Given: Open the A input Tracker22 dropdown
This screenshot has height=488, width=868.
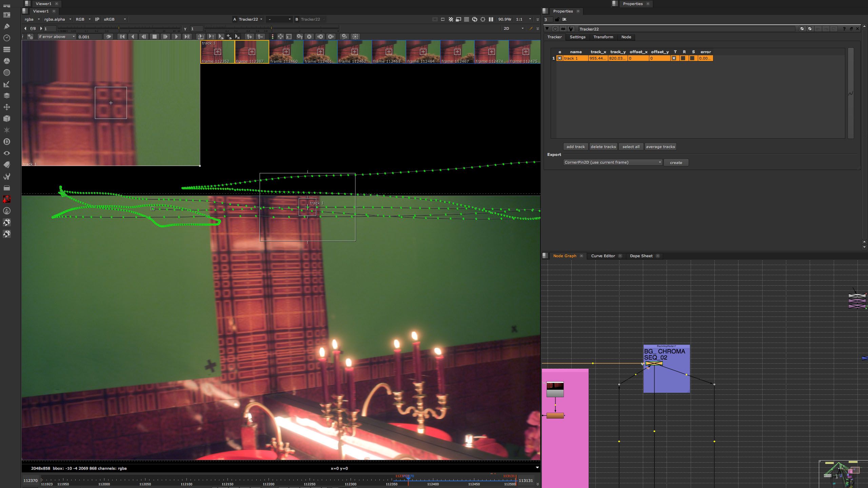Looking at the screenshot, I should (250, 19).
